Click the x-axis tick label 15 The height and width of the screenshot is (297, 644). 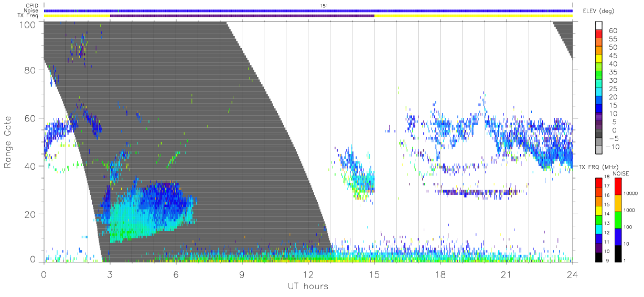click(x=374, y=274)
